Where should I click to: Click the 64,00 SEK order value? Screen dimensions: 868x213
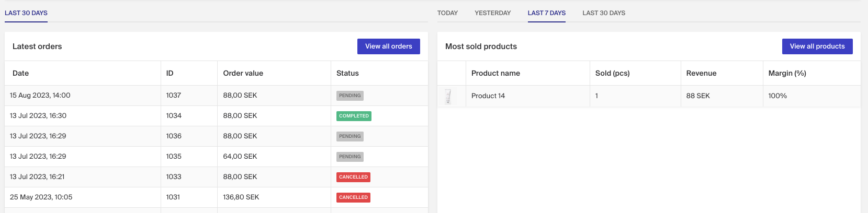(x=240, y=157)
